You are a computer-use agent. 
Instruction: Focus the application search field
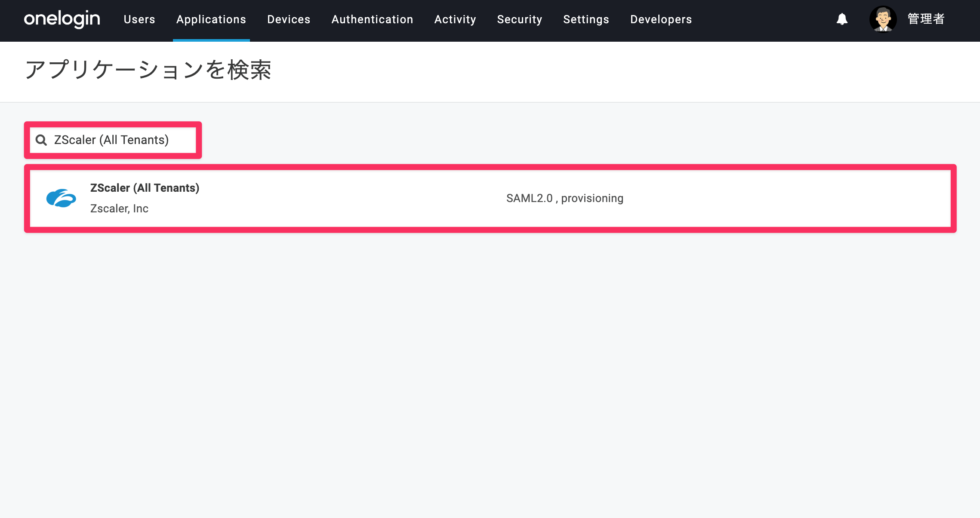tap(113, 140)
